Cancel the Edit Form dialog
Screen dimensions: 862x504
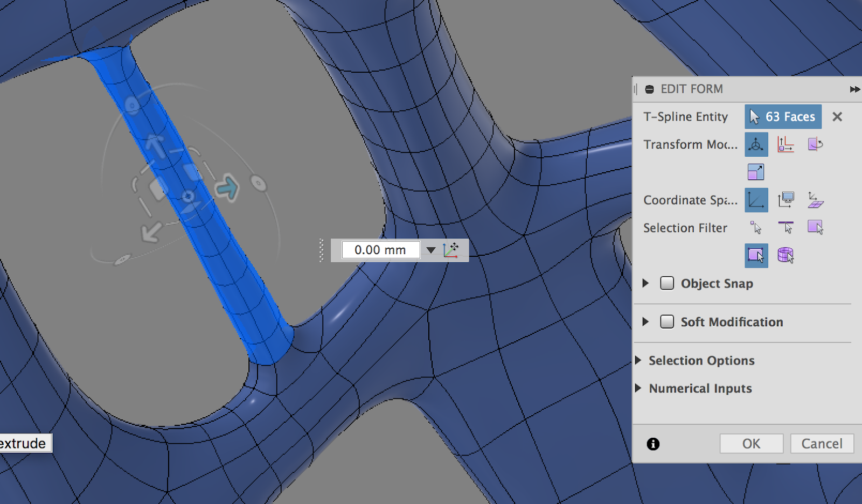pos(822,444)
